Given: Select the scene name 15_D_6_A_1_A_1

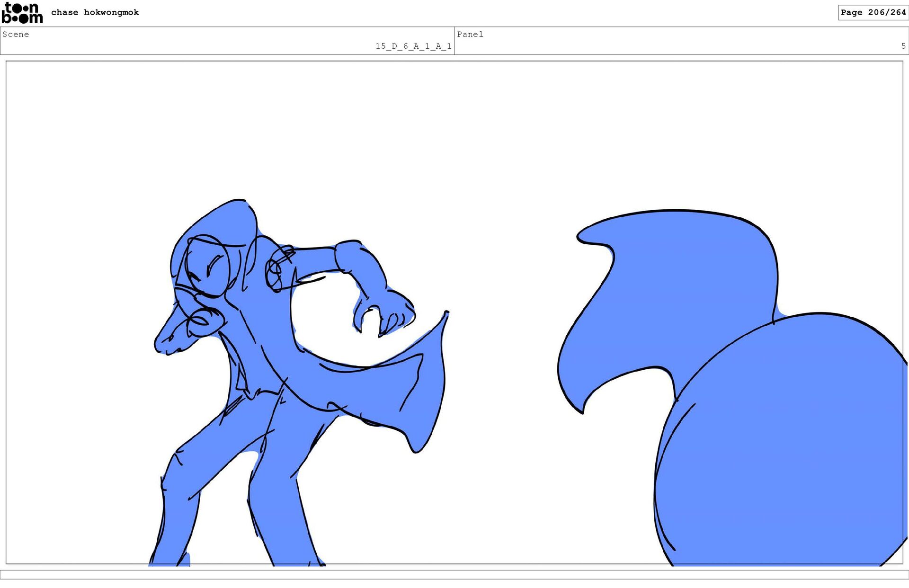Looking at the screenshot, I should tap(413, 46).
